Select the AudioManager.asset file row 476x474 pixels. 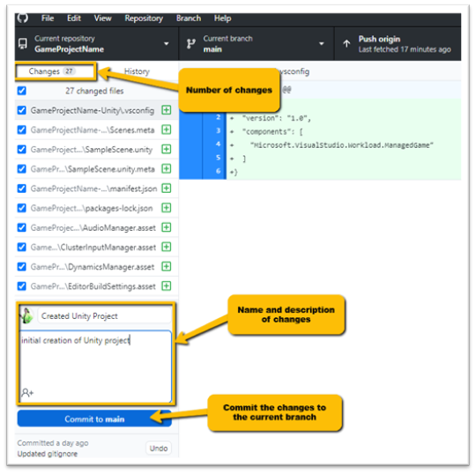pyautogui.click(x=97, y=227)
